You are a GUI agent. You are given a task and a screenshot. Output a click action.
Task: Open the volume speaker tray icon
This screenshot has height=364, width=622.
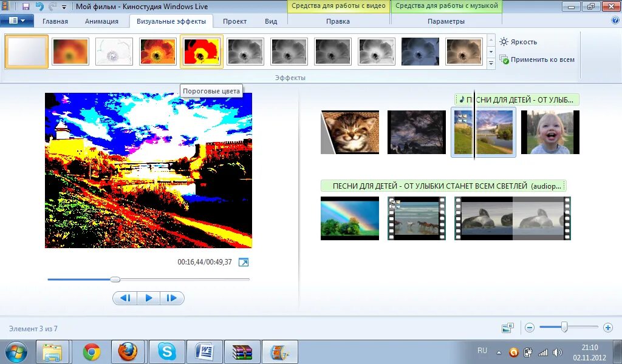pos(558,352)
